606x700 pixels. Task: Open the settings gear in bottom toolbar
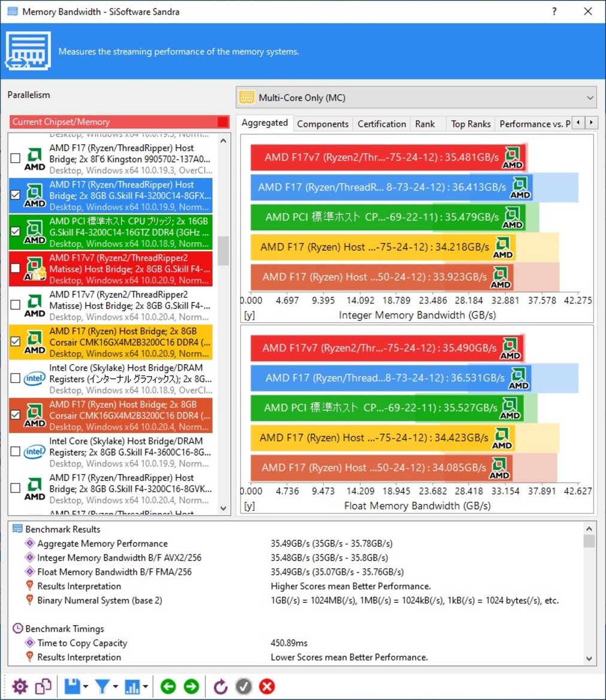pos(20,686)
